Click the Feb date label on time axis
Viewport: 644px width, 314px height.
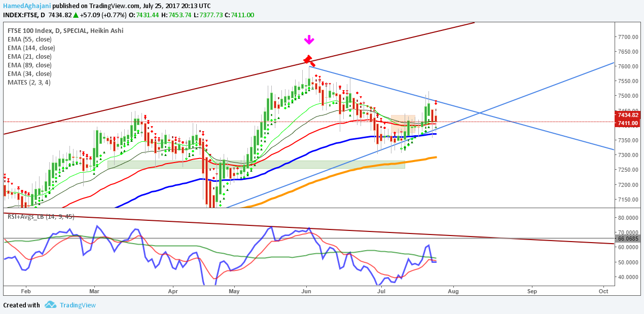26,291
